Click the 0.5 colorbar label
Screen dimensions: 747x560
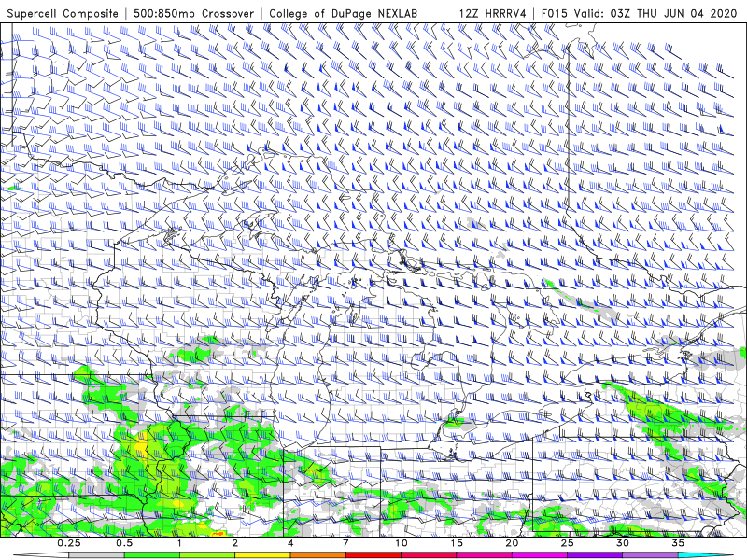coord(124,543)
